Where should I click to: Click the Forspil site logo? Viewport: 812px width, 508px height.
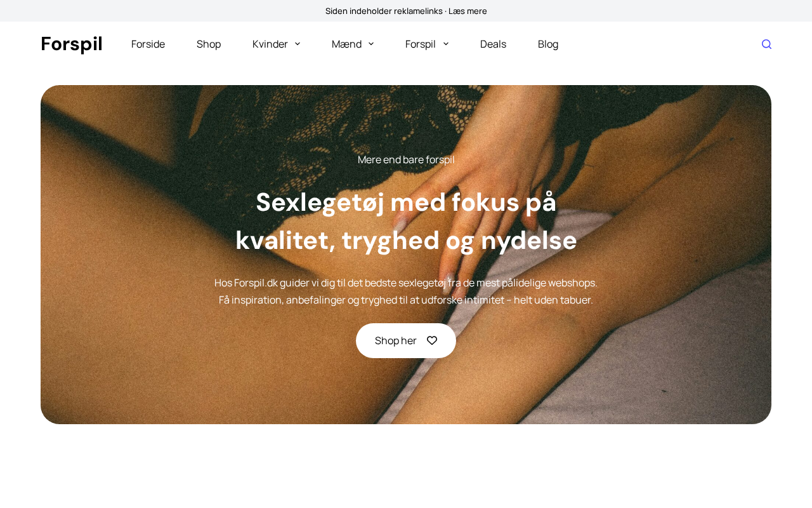pos(72,44)
